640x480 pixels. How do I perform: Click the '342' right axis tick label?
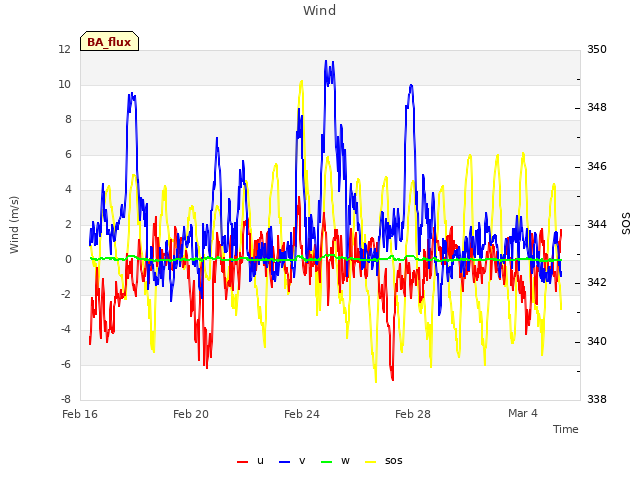point(597,283)
